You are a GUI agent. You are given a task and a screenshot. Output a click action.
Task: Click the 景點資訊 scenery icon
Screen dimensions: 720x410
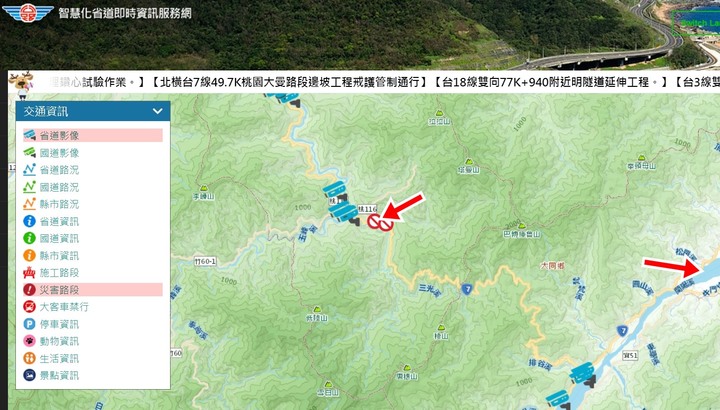[29, 376]
